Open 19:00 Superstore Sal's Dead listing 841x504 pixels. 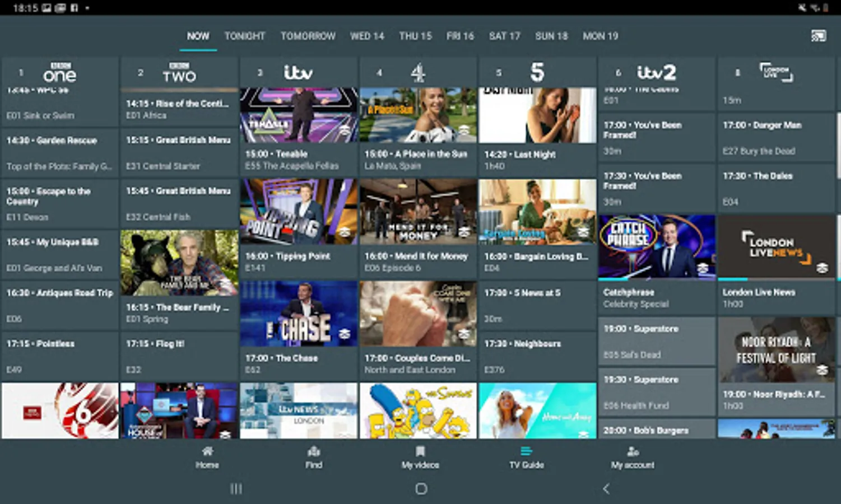(657, 342)
